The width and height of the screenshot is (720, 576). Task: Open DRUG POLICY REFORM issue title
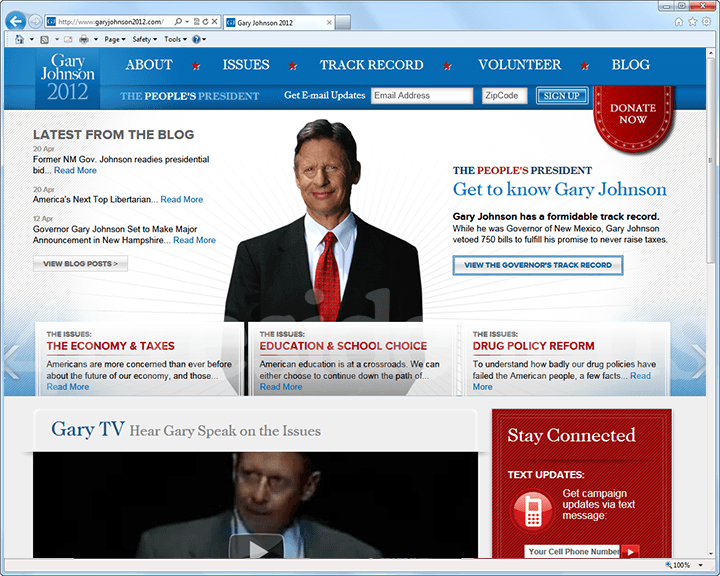[x=534, y=346]
